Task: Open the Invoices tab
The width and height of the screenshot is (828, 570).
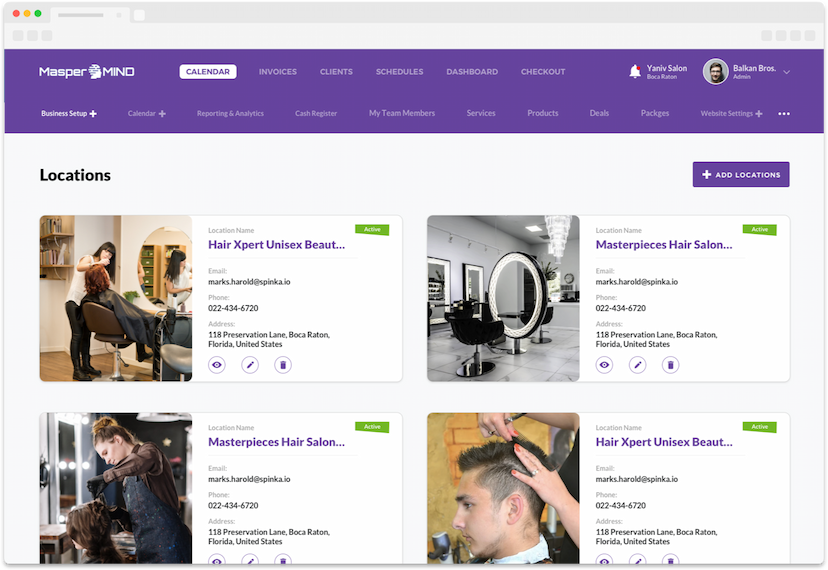Action: (277, 72)
